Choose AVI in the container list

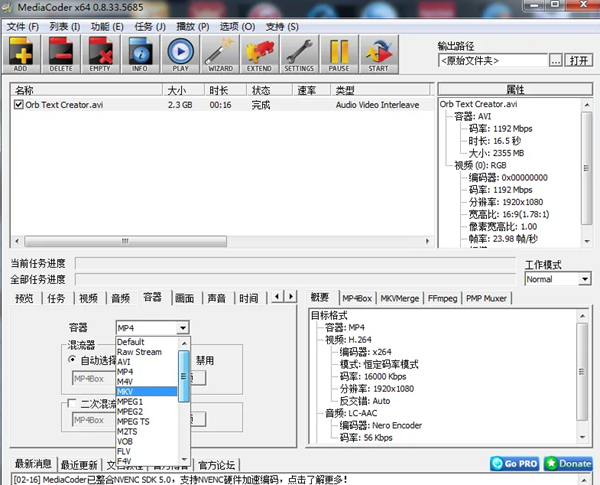pos(147,362)
